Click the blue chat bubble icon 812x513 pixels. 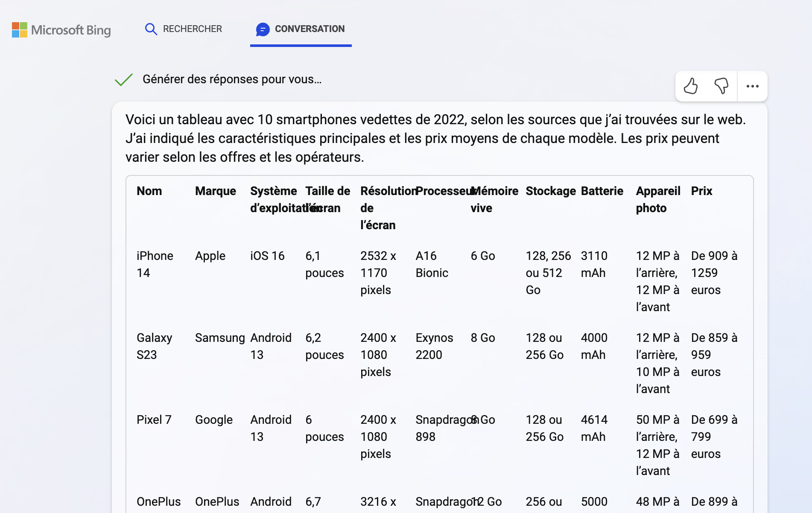click(x=263, y=29)
